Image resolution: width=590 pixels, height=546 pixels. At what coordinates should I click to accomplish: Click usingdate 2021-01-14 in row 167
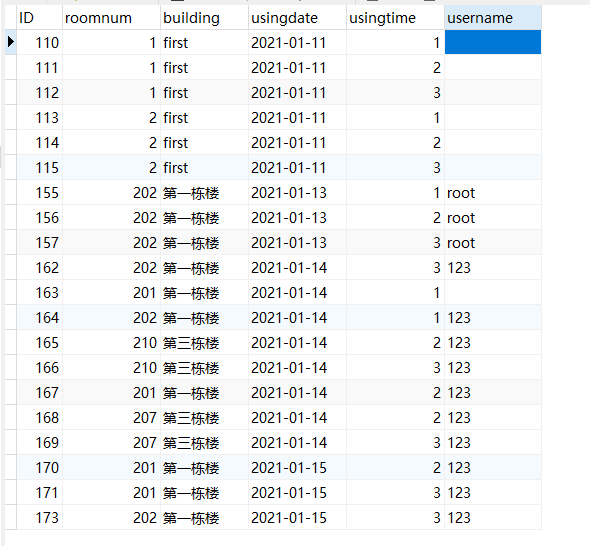297,392
